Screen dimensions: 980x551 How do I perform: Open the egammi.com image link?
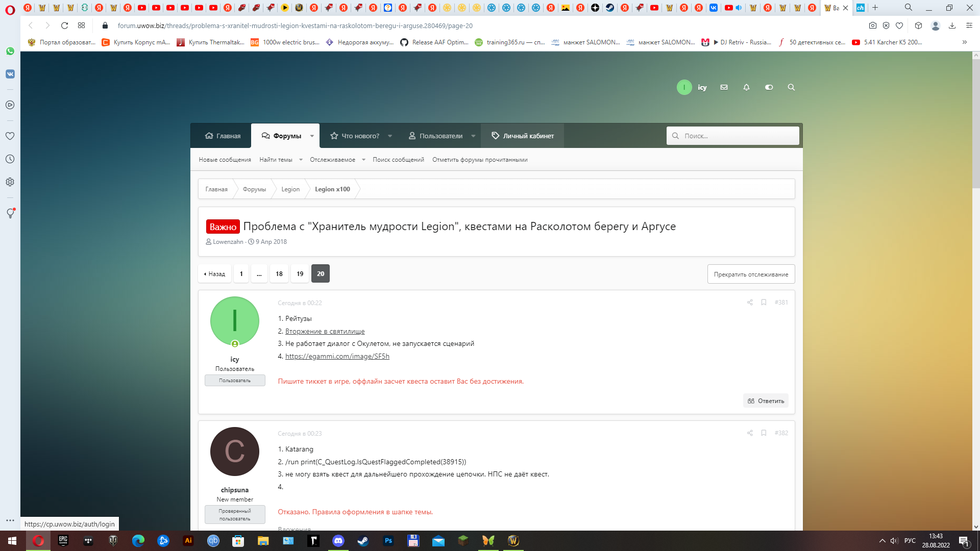click(x=337, y=357)
